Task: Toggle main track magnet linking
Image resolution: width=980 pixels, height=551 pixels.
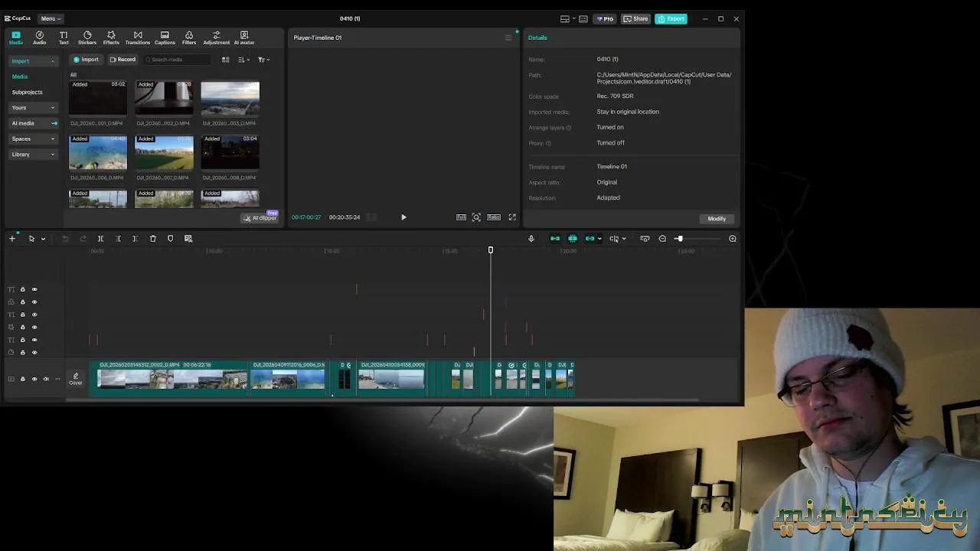Action: tap(555, 239)
